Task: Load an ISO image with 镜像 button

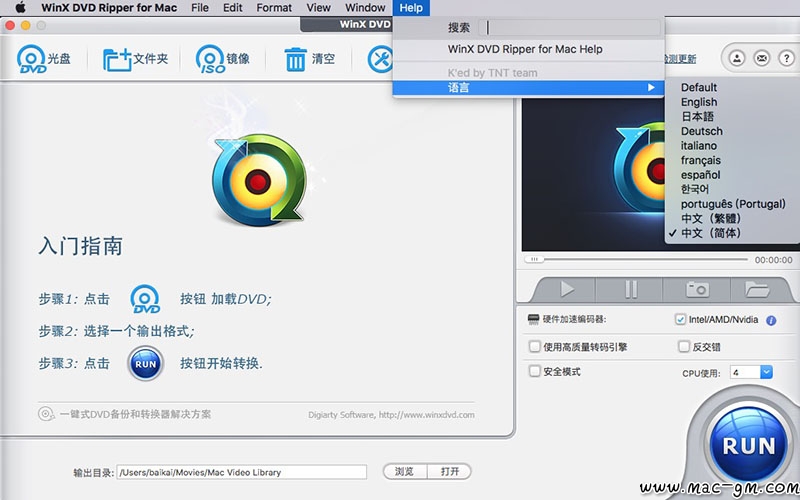Action: (x=222, y=59)
